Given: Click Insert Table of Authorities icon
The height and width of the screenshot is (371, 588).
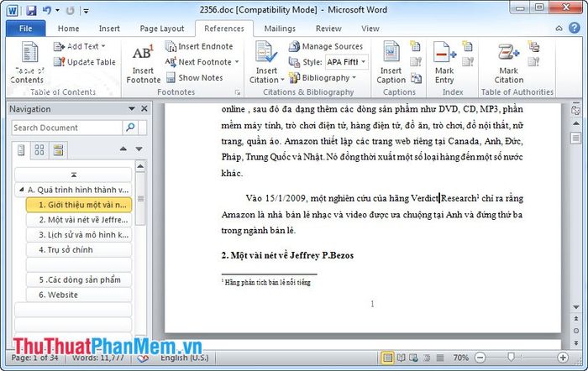Looking at the screenshot, I should click(x=533, y=46).
